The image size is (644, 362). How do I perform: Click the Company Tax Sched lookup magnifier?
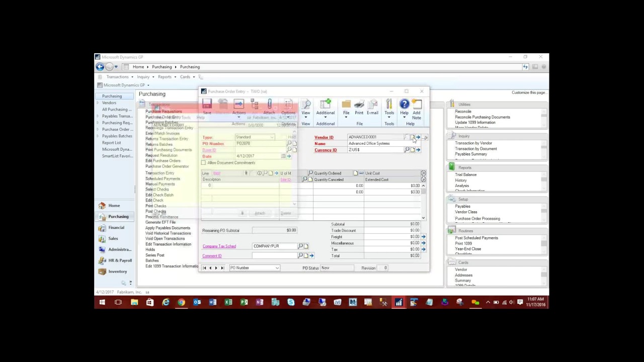tap(300, 246)
